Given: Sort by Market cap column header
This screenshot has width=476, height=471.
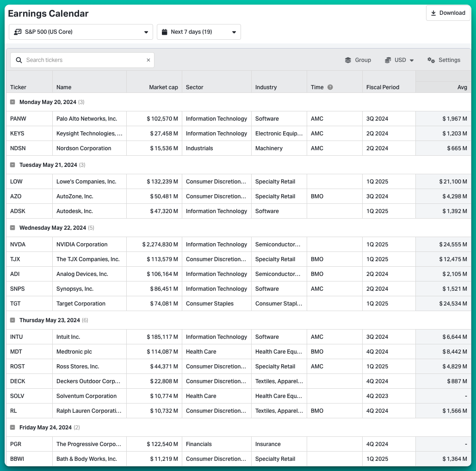Looking at the screenshot, I should (x=163, y=87).
